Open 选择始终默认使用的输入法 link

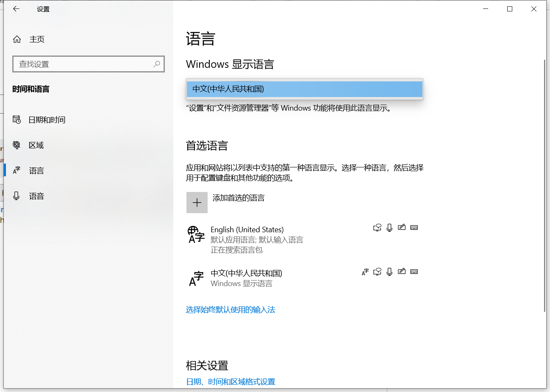coord(231,310)
